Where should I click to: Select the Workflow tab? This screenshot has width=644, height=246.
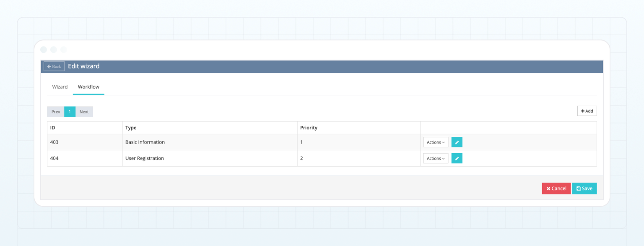(88, 86)
